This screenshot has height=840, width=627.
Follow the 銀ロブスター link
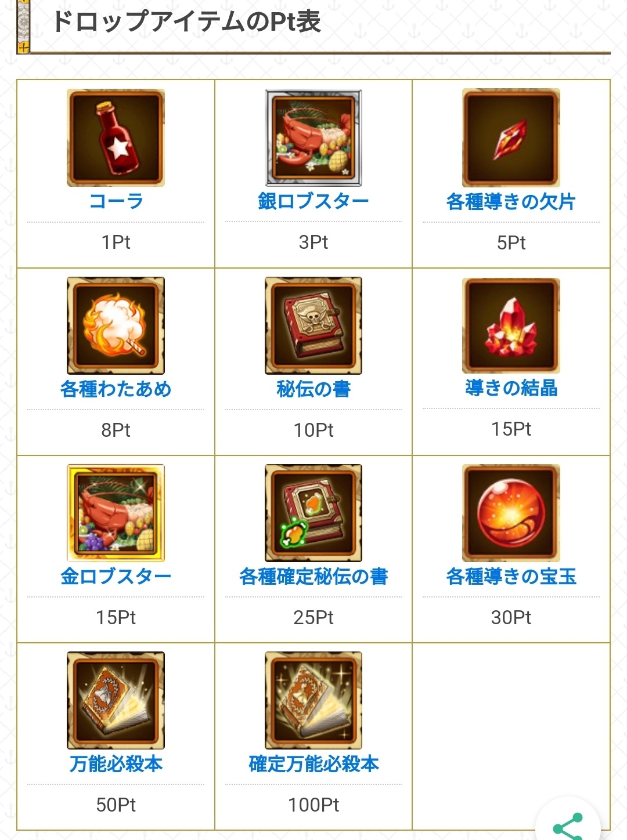pos(313,201)
